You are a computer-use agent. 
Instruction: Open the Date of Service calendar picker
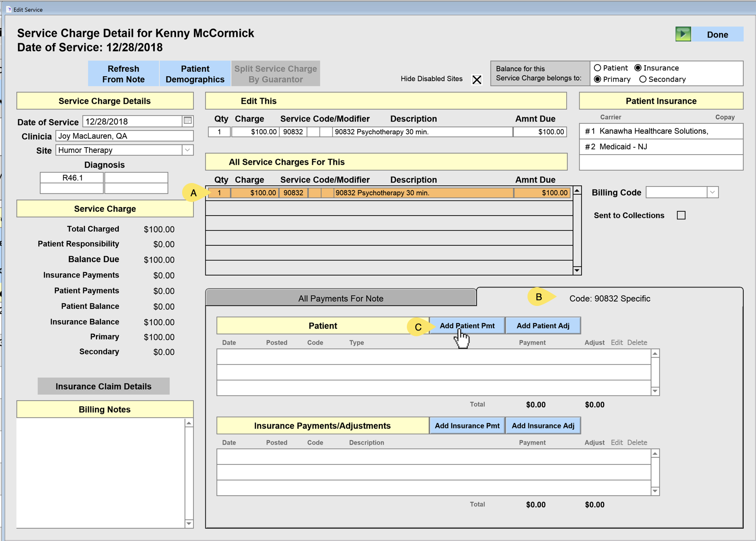tap(188, 121)
